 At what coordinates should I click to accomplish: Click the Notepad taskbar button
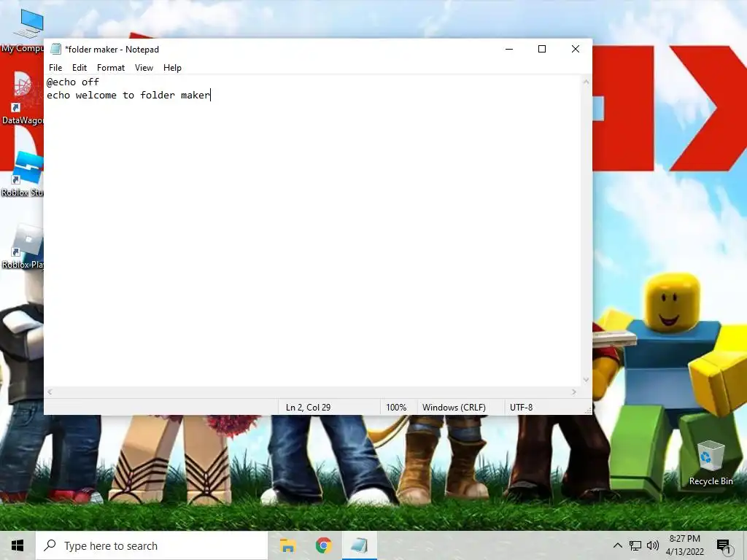[x=359, y=545]
